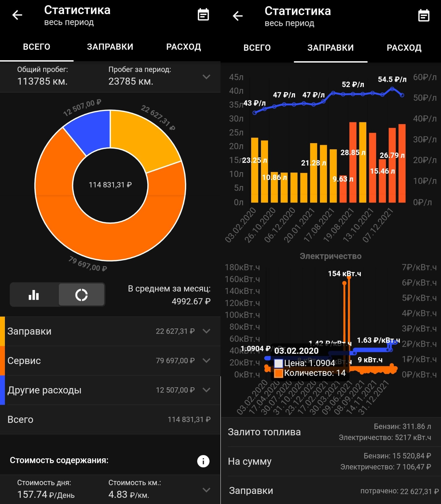441x504 pixels.
Task: Tap the 114 831,31 ₽ donut center total
Action: tap(110, 185)
